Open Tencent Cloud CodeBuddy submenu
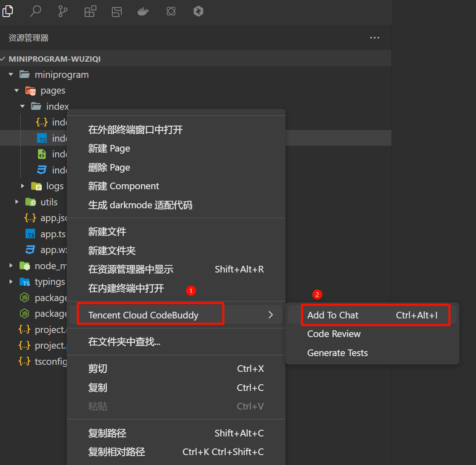The width and height of the screenshot is (476, 465). pyautogui.click(x=143, y=315)
